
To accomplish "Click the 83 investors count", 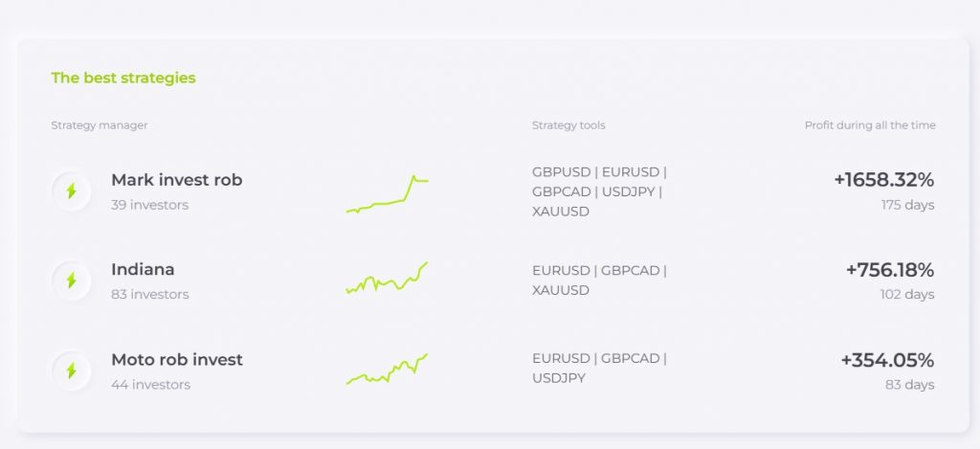I will click(150, 295).
